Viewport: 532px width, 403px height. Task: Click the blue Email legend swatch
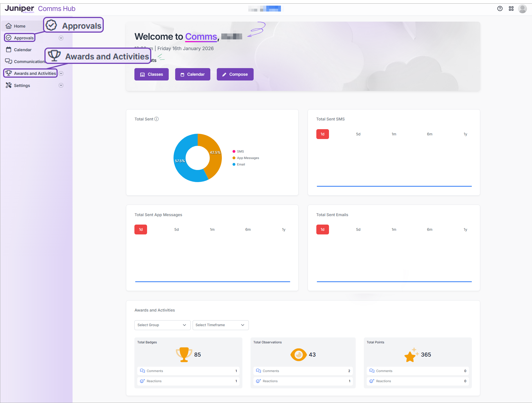[234, 164]
